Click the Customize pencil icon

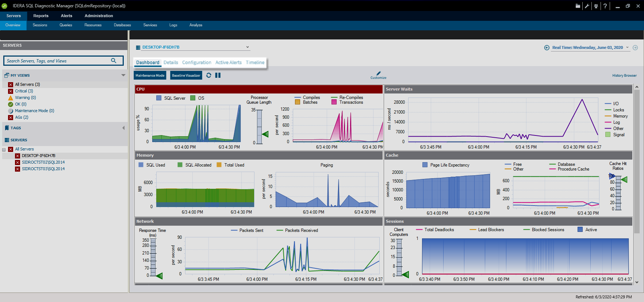tap(378, 74)
